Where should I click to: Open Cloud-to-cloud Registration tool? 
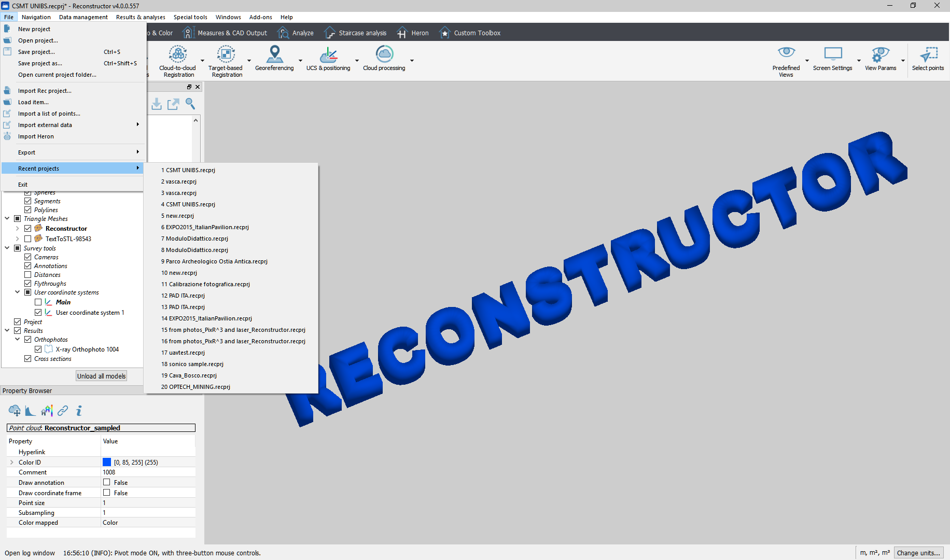pyautogui.click(x=177, y=61)
